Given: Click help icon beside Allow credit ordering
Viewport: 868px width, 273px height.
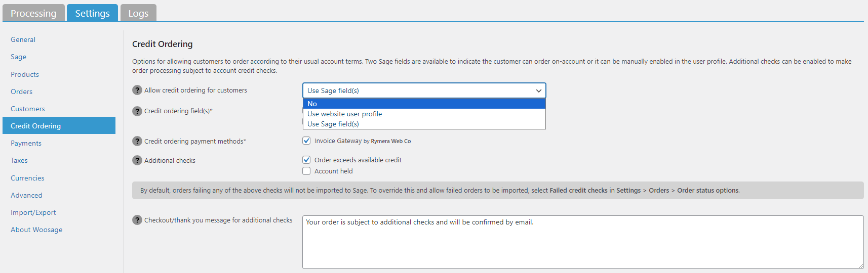Looking at the screenshot, I should 137,90.
